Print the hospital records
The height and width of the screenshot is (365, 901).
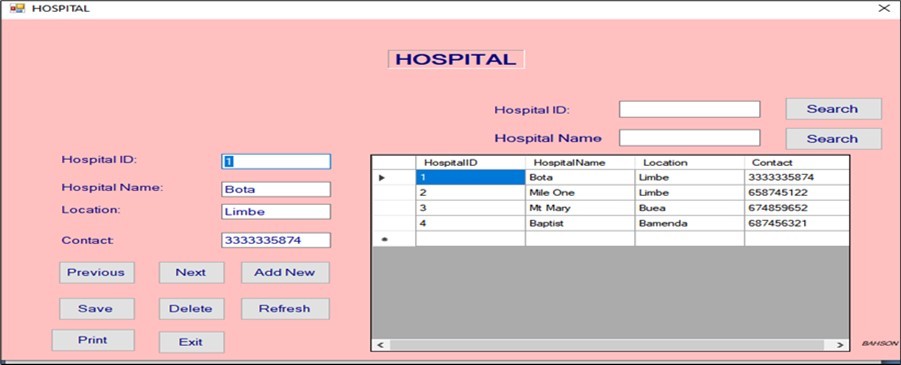pos(93,340)
